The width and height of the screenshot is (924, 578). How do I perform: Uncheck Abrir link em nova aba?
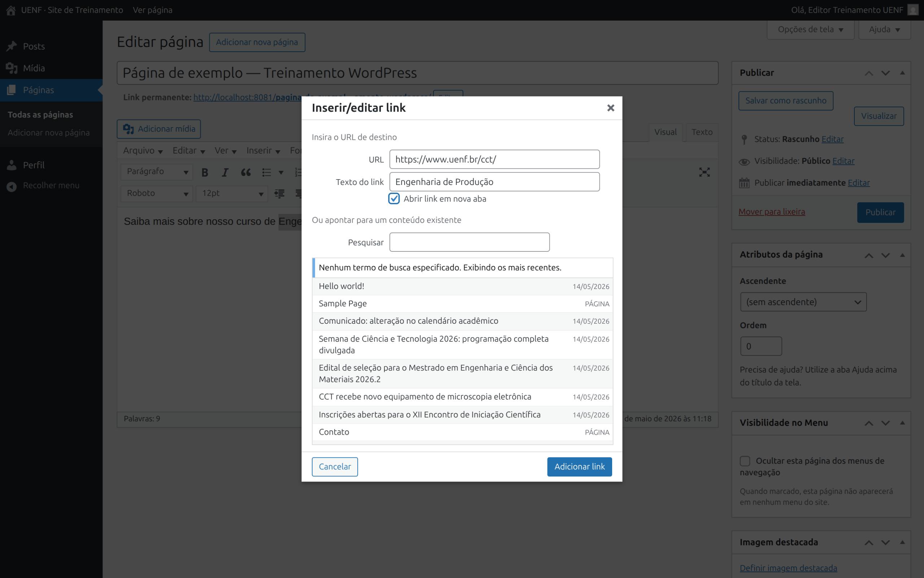click(394, 199)
